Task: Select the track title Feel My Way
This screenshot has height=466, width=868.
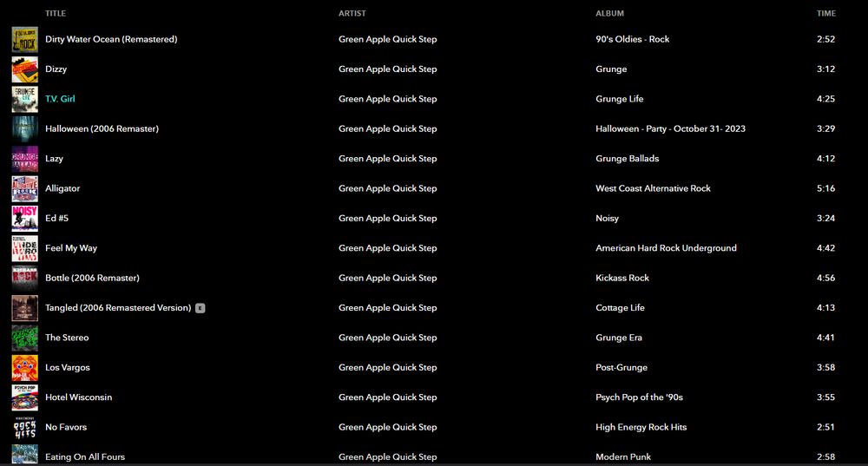Action: pyautogui.click(x=71, y=248)
